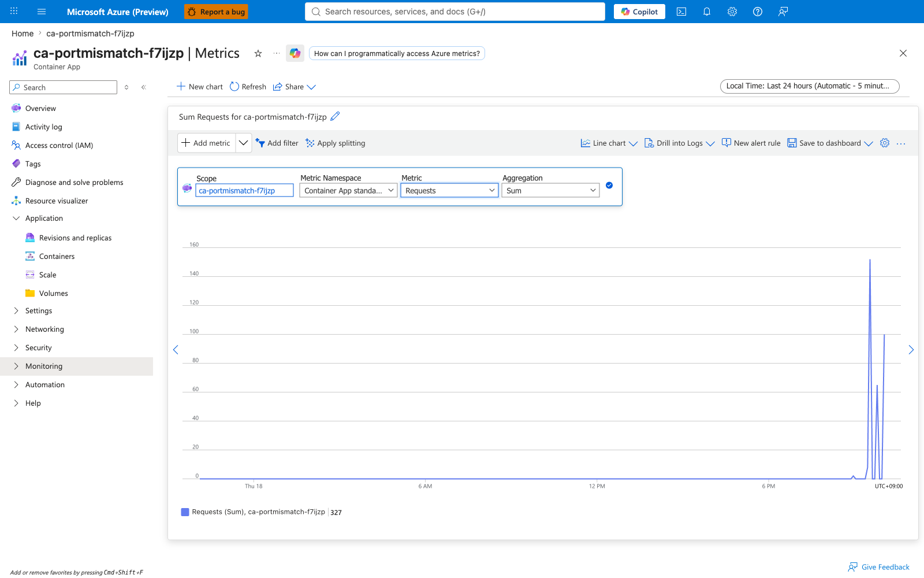Pin page with favorite star icon
The image size is (924, 578).
[258, 53]
